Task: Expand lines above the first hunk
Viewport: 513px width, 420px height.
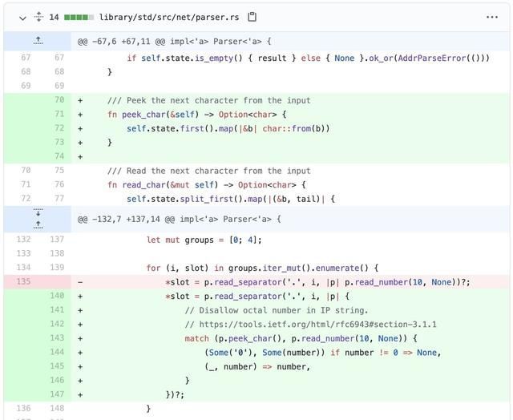Action: [x=38, y=40]
